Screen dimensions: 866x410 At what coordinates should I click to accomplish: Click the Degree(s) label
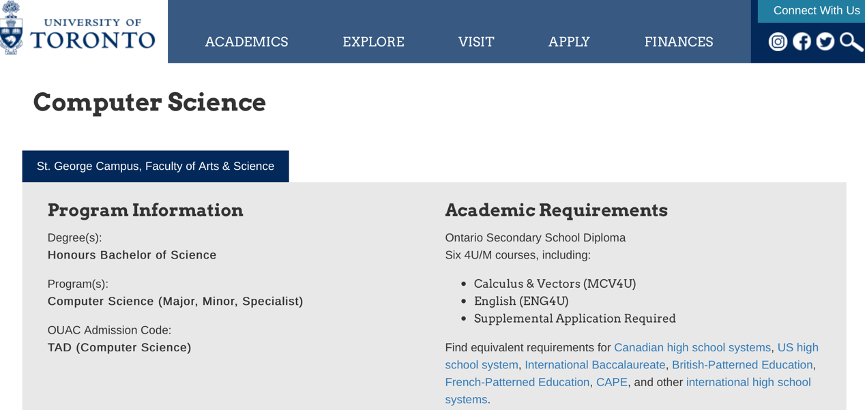pyautogui.click(x=75, y=238)
